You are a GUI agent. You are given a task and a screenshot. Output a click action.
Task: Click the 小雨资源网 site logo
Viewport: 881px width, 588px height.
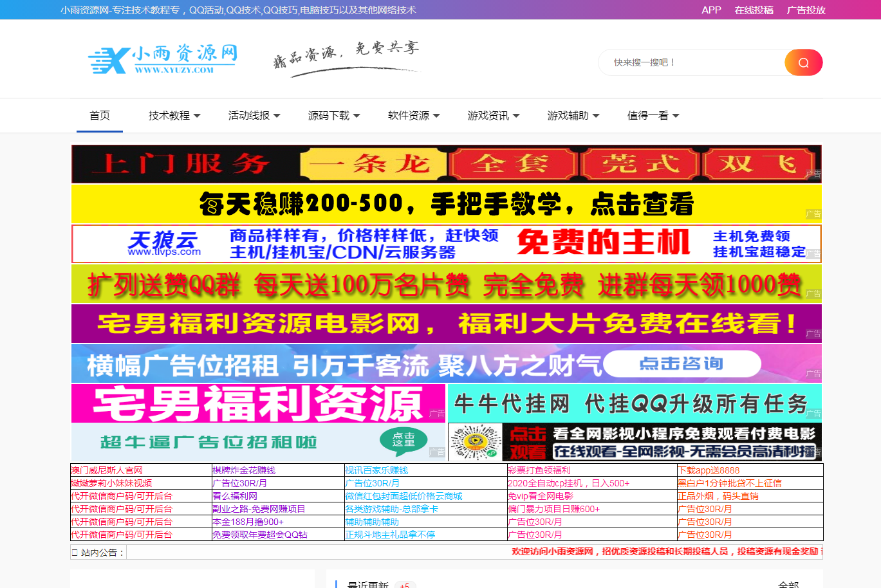click(163, 60)
